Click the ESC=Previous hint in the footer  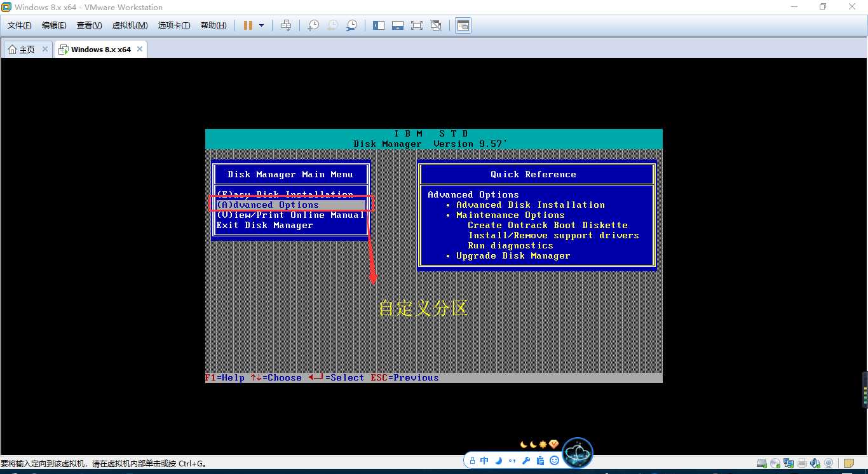point(405,377)
